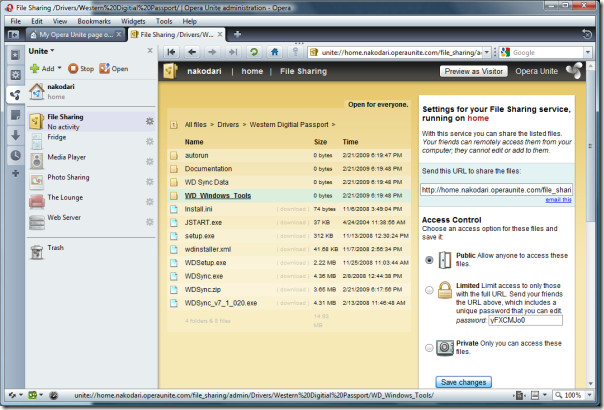Select the Public access radio button
The image size is (604, 410).
point(429,260)
